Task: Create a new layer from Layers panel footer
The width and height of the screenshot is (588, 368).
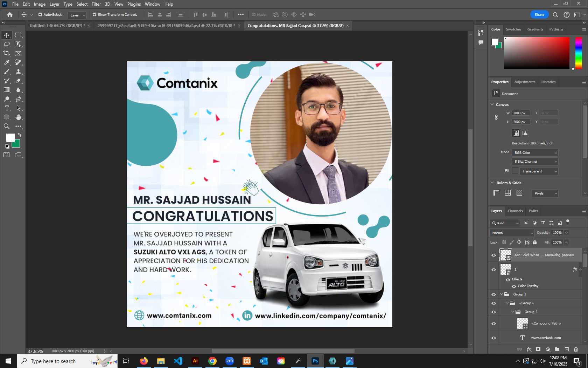Action: (x=567, y=349)
